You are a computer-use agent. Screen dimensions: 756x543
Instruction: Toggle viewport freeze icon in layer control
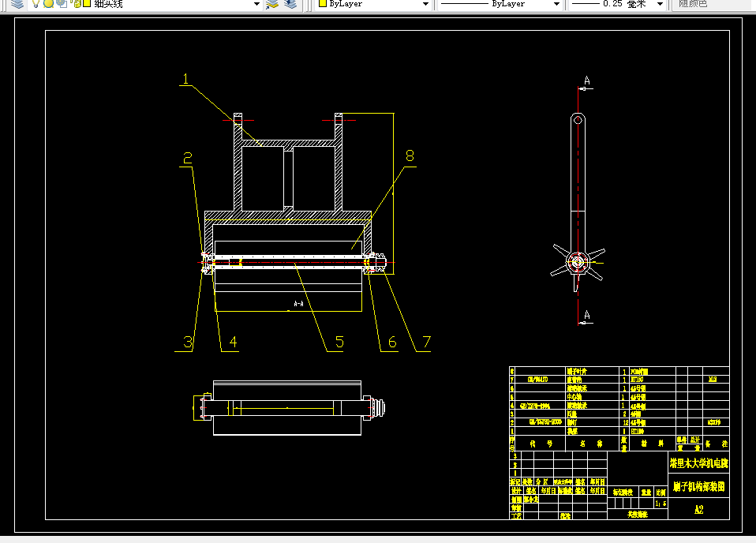pyautogui.click(x=62, y=4)
